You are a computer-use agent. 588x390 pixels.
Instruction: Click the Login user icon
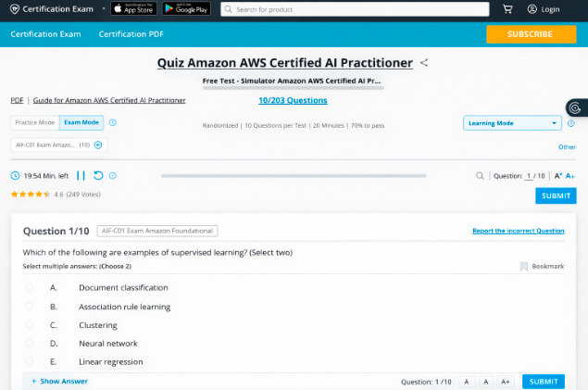coord(532,9)
